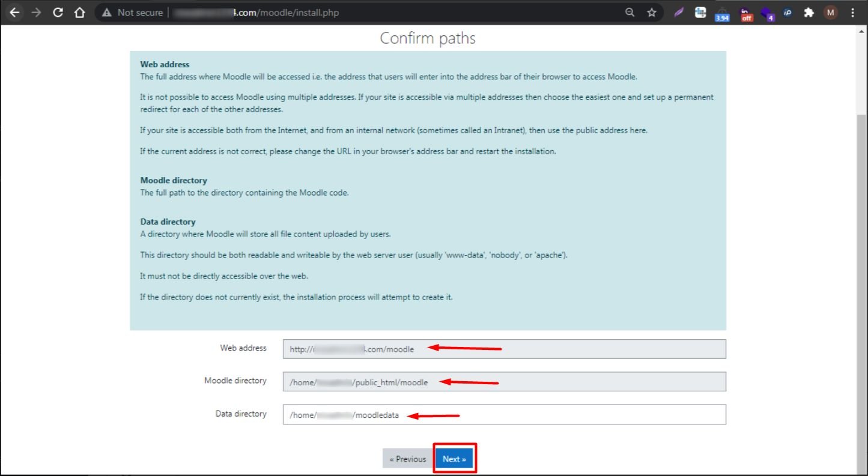Click the Not secure warning icon
Screen dimensions: 868x476
[x=107, y=13]
